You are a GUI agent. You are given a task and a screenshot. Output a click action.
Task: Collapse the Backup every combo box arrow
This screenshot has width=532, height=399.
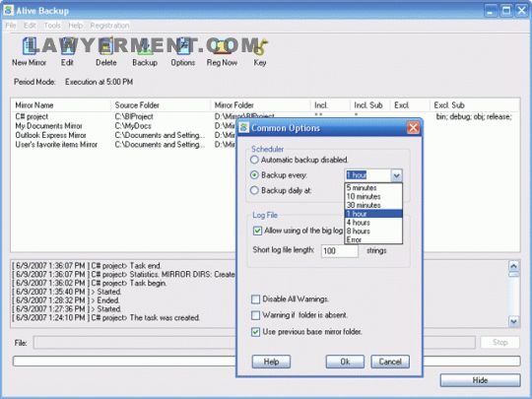[x=396, y=175]
